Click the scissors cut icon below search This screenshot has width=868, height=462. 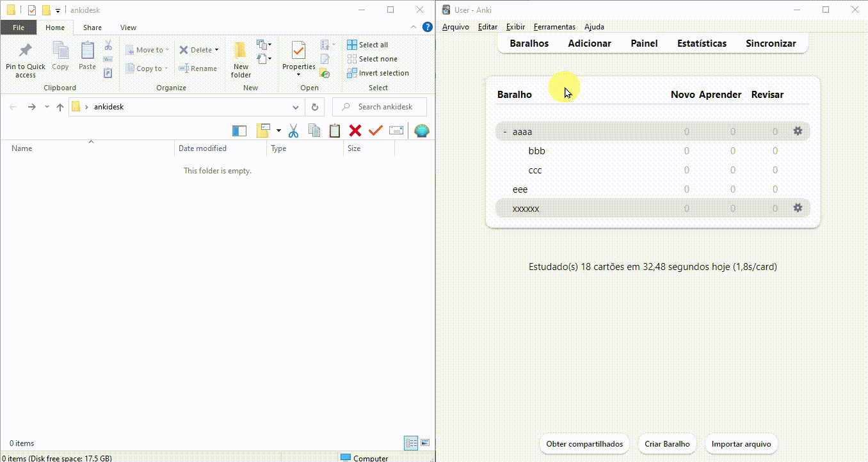[x=293, y=131]
